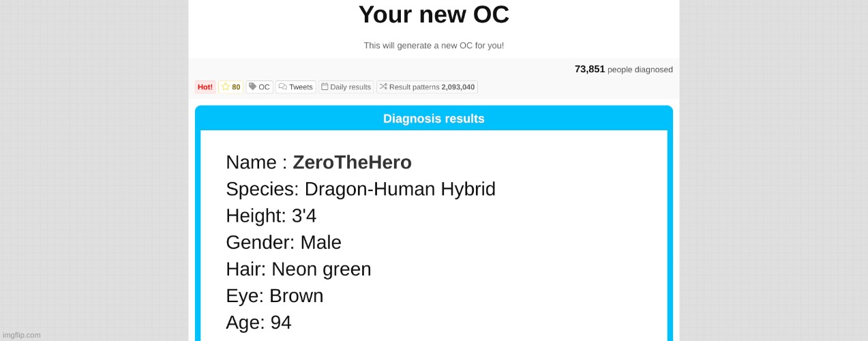Select the bold name ZeroTheHero
This screenshot has height=341, width=868.
tap(352, 162)
